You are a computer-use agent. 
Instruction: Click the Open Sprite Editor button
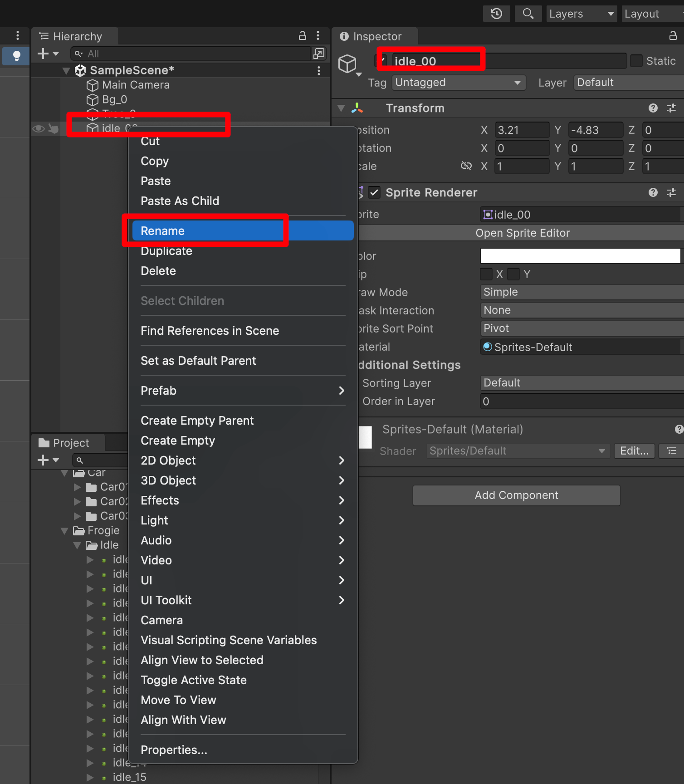coord(522,233)
